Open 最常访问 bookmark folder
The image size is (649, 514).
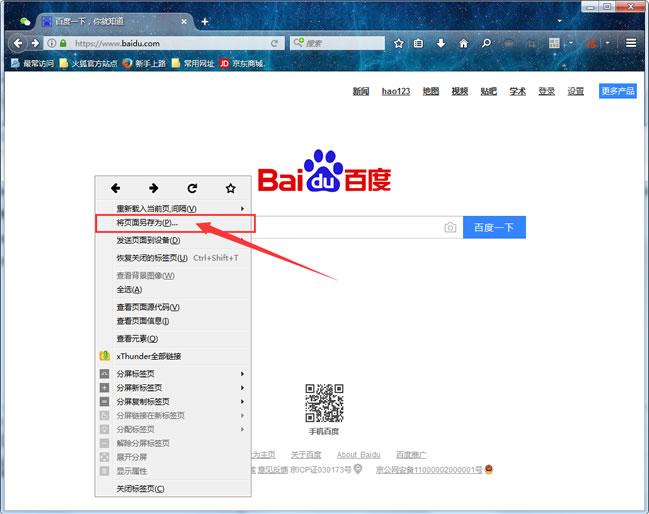click(x=33, y=63)
